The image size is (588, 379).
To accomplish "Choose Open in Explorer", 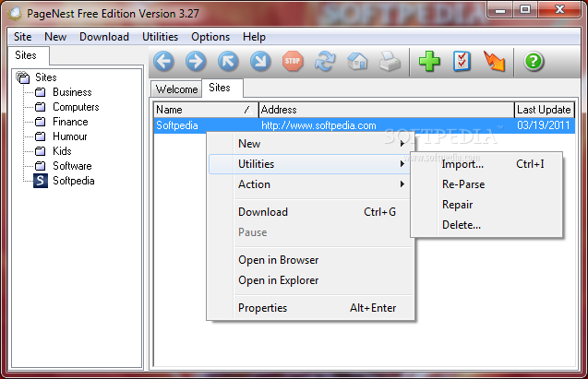I will pyautogui.click(x=310, y=280).
